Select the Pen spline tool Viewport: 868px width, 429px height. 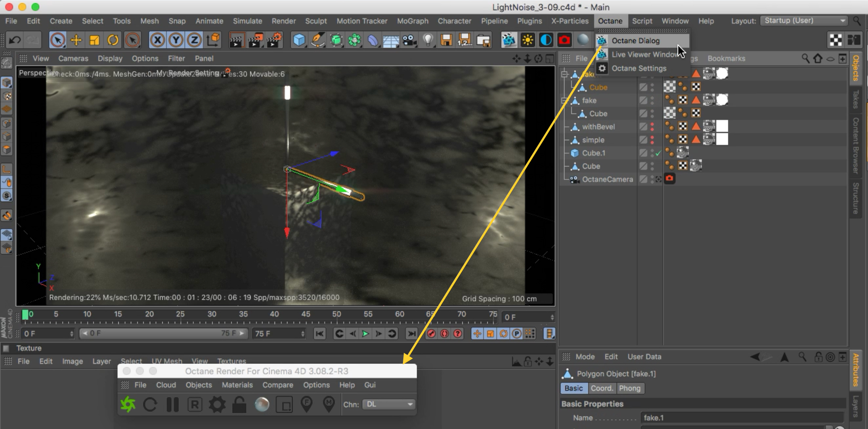tap(318, 40)
